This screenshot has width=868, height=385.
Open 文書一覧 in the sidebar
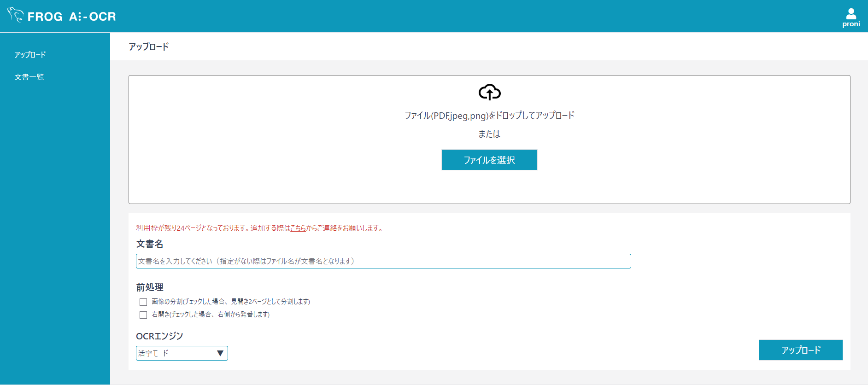pos(29,77)
